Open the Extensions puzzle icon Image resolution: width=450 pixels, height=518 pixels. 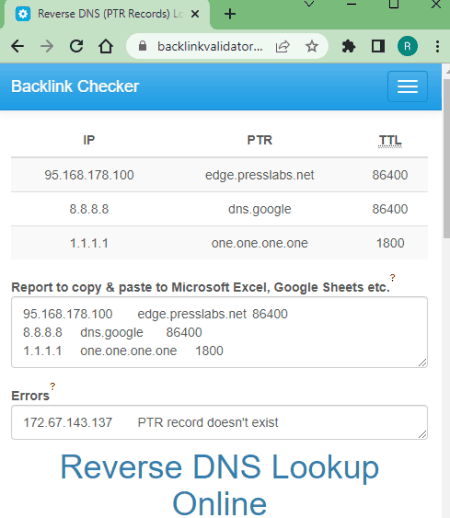349,46
